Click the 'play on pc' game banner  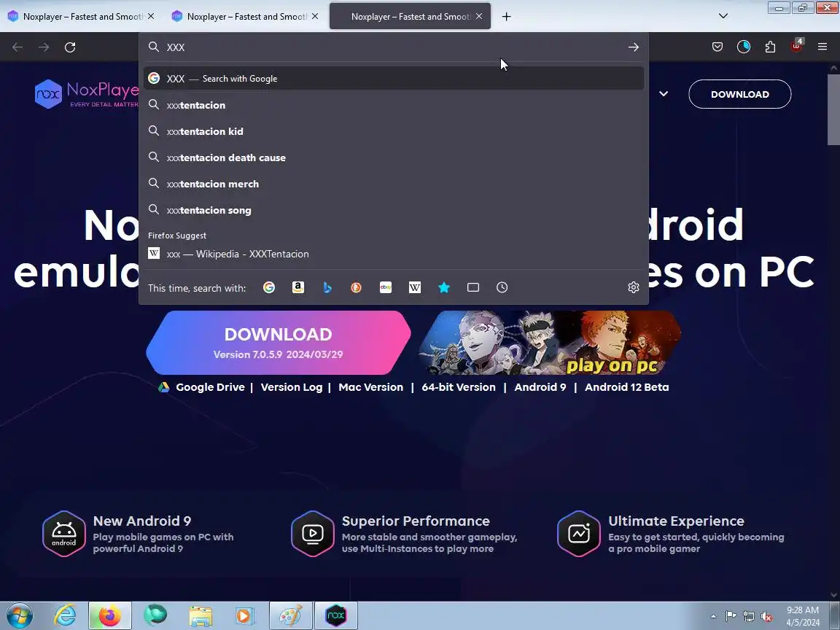coord(550,343)
